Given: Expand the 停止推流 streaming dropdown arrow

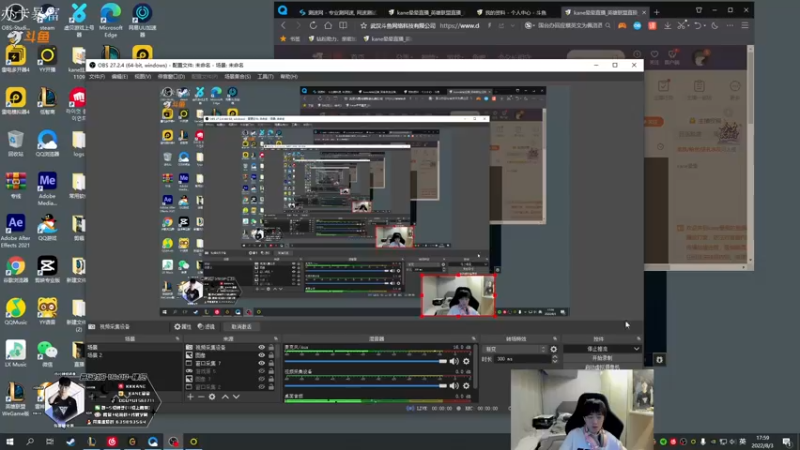Looking at the screenshot, I should (636, 349).
